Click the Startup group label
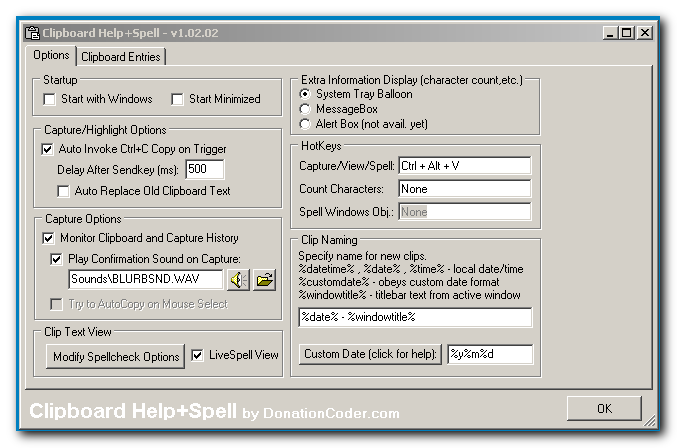This screenshot has height=448, width=677. (x=60, y=80)
